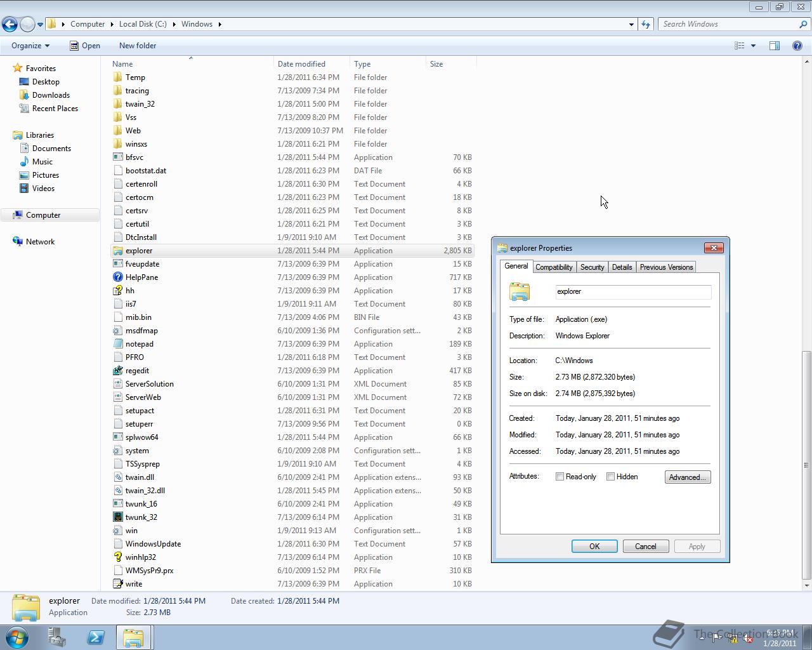
Task: Sort by the Size column header
Action: pos(451,64)
